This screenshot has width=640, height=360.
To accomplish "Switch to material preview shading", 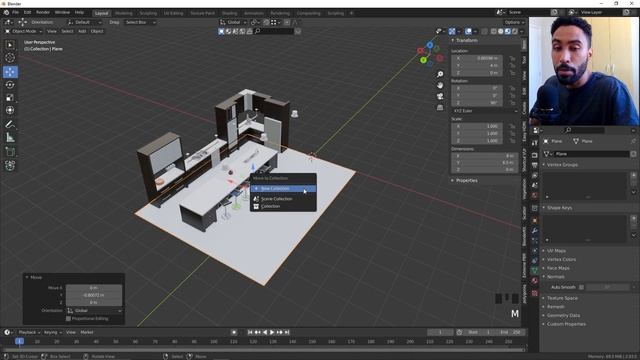I will (508, 31).
